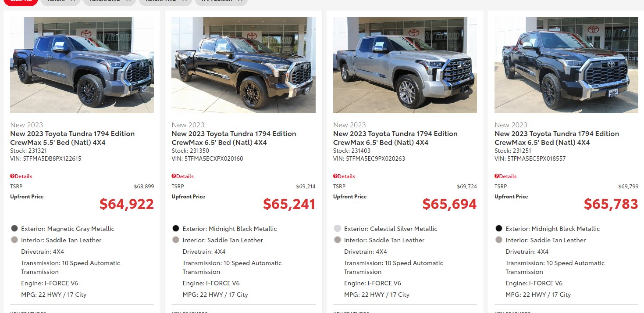This screenshot has height=313, width=644.
Task: Click the $65,694 upfront price
Action: click(x=449, y=204)
